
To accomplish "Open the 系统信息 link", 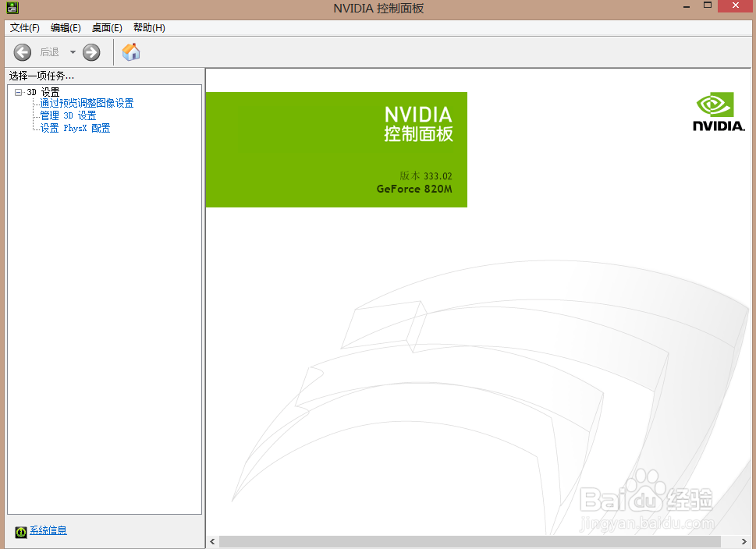I will click(48, 531).
